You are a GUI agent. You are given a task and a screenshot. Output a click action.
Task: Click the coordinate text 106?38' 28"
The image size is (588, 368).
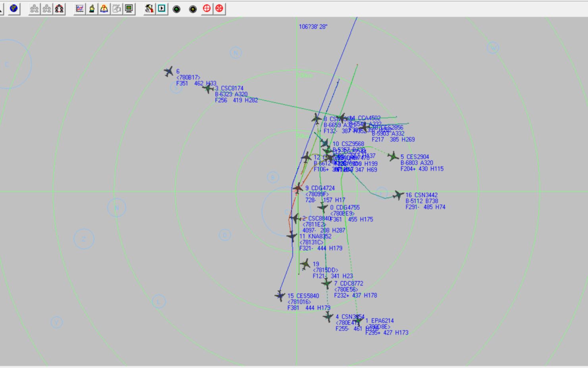pos(313,27)
